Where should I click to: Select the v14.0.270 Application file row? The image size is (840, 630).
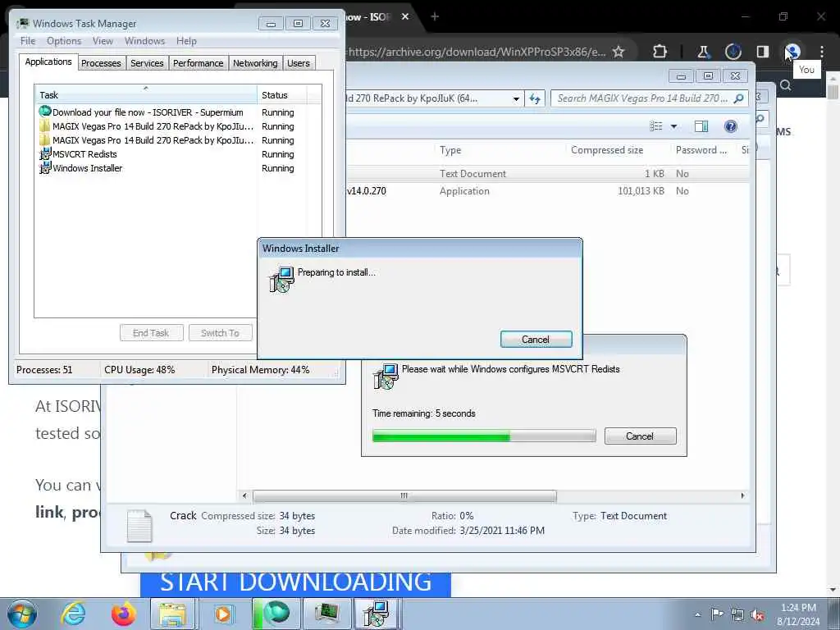point(547,190)
